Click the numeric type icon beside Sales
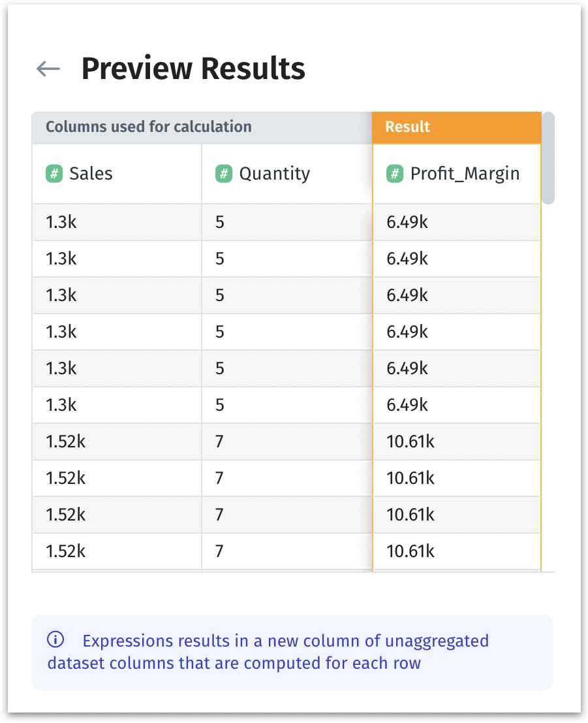588x723 pixels. coord(54,174)
